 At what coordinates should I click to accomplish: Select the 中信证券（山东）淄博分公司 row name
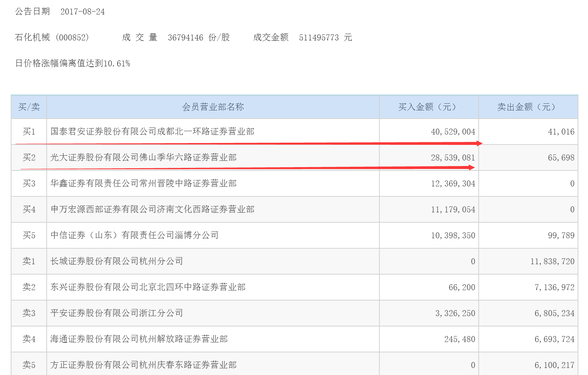pyautogui.click(x=134, y=235)
